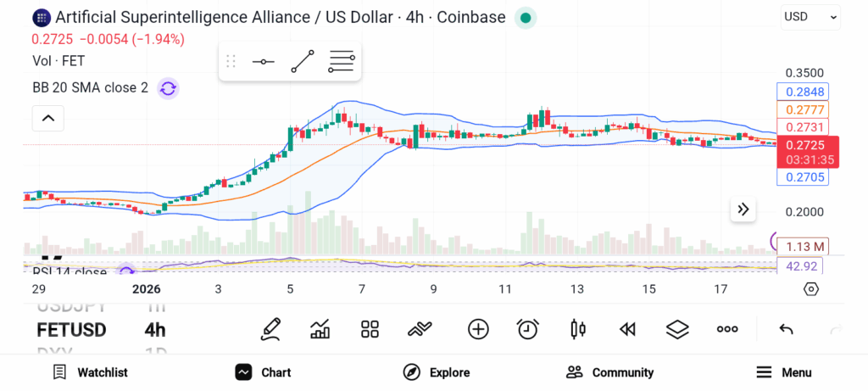The width and height of the screenshot is (868, 391).
Task: Open the object tree layers icon
Action: [677, 329]
